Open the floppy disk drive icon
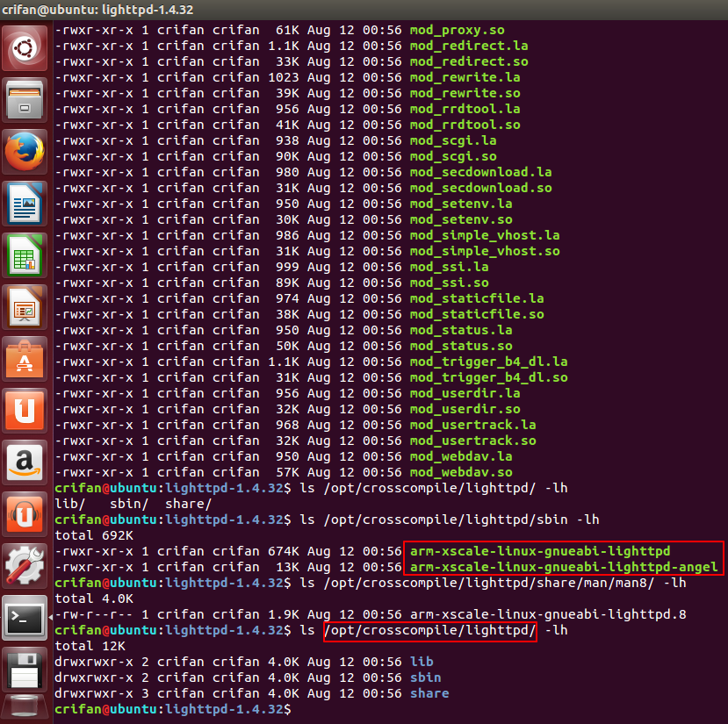The image size is (728, 724). [25, 670]
